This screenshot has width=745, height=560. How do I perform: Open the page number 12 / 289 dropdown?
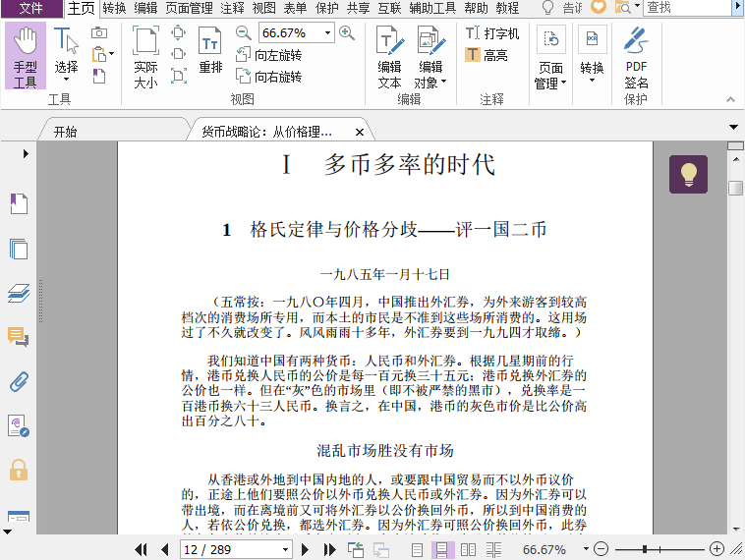tap(285, 549)
